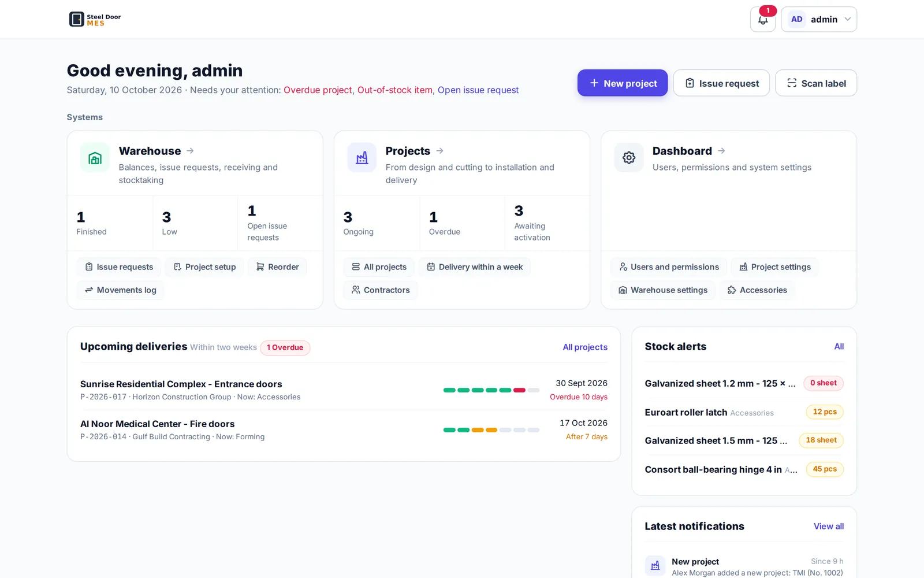This screenshot has width=924, height=578.
Task: Click the Warehouse building icon
Action: 95,157
